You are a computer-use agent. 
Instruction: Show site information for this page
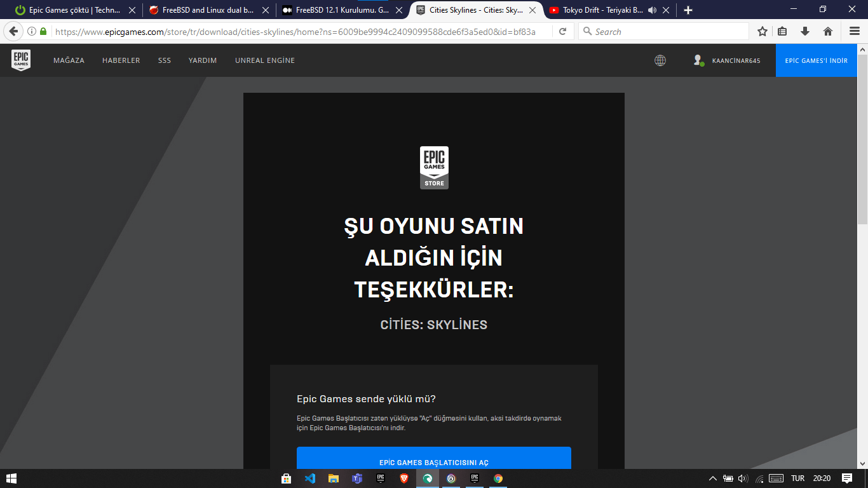coord(32,31)
